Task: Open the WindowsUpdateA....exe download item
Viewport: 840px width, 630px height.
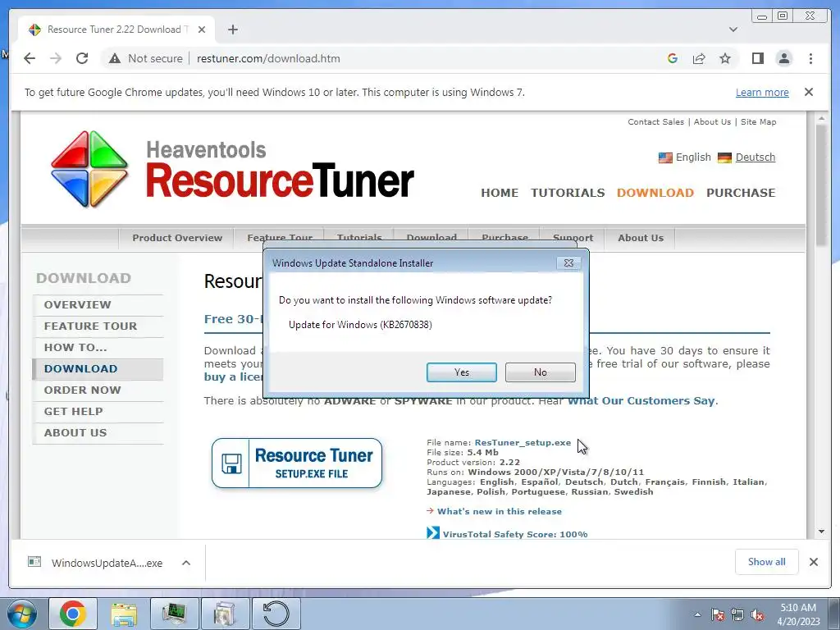Action: (x=95, y=563)
